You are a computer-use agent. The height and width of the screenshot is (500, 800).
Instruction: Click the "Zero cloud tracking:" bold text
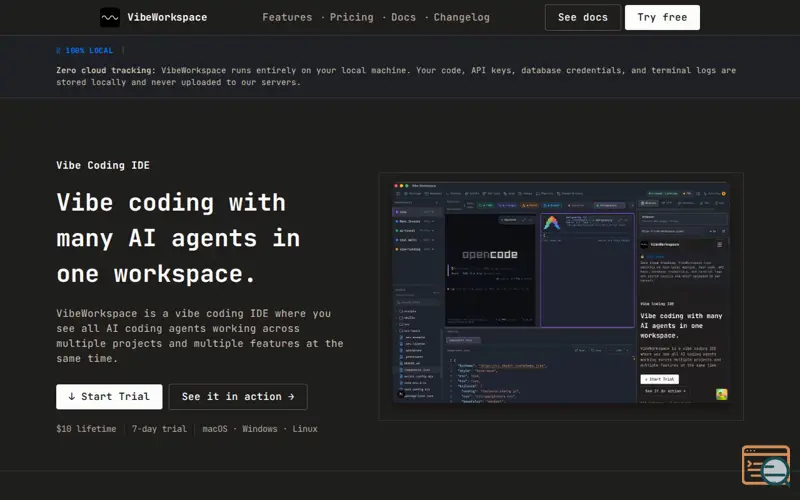tap(106, 70)
